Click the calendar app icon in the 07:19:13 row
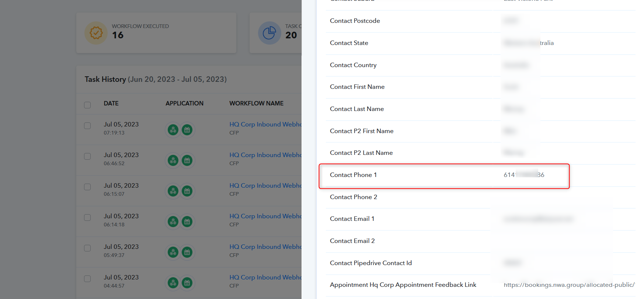644x299 pixels. (x=187, y=130)
